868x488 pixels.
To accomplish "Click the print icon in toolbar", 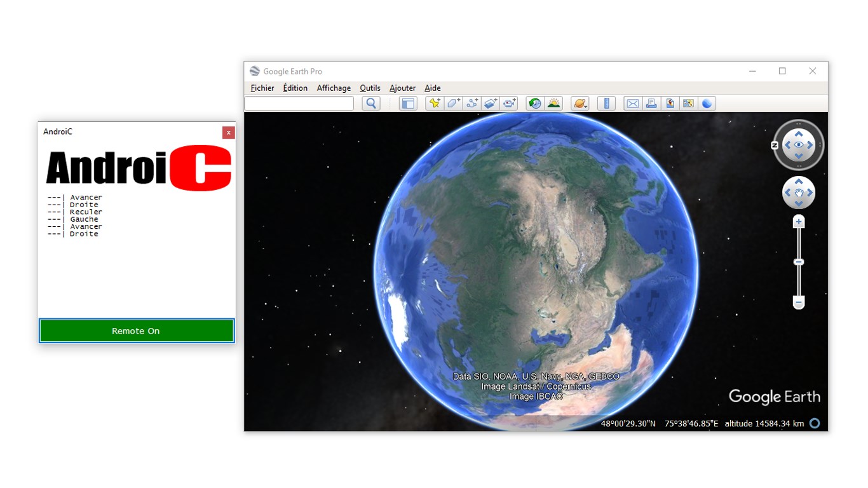I will (651, 103).
